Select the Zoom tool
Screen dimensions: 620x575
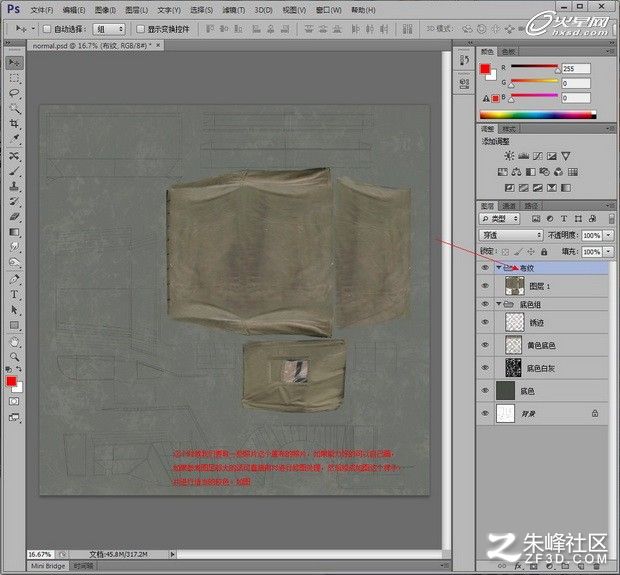(x=14, y=357)
